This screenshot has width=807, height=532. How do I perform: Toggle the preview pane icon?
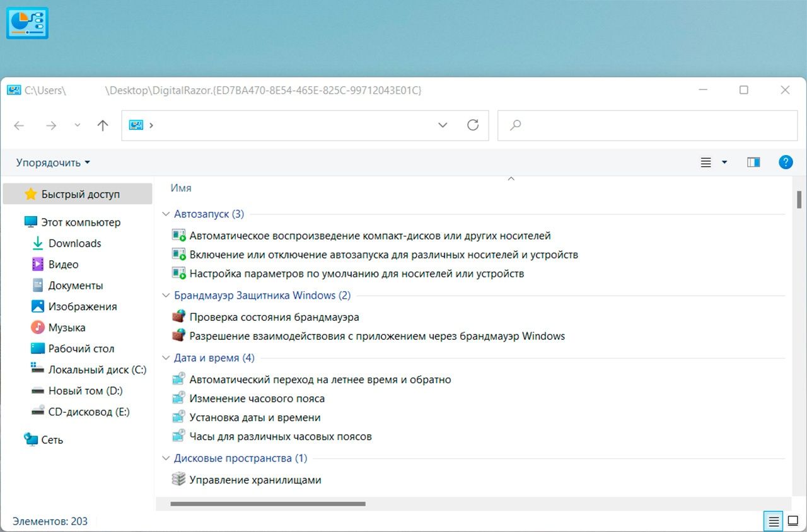(x=753, y=162)
